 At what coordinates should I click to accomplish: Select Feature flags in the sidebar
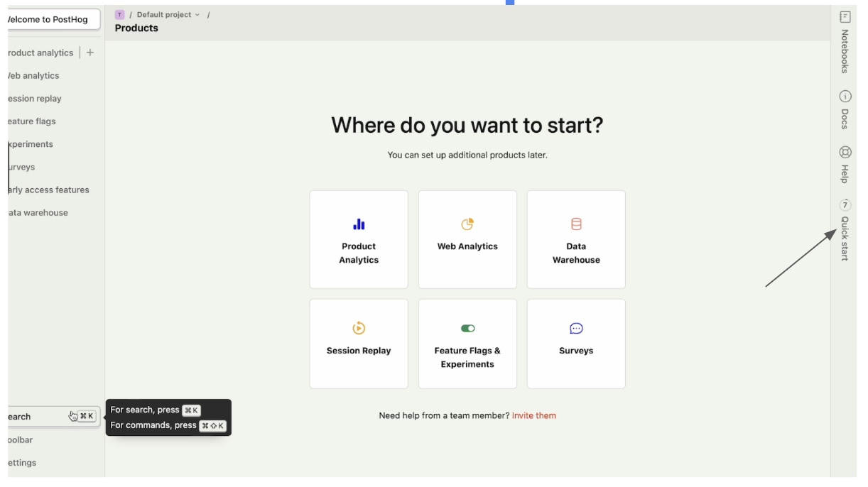(32, 121)
